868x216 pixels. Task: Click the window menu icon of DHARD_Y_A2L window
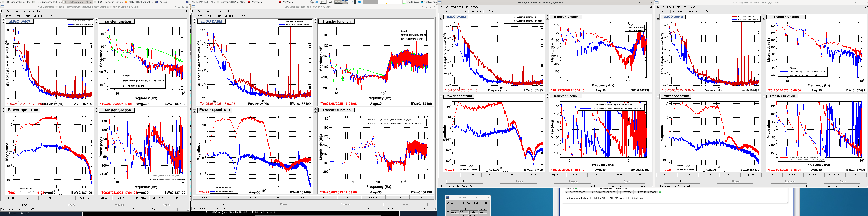point(2,7)
